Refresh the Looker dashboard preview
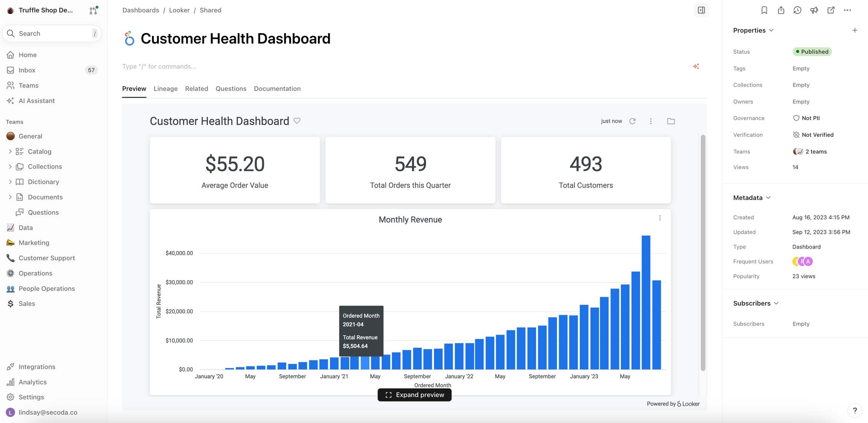868x423 pixels. click(633, 121)
